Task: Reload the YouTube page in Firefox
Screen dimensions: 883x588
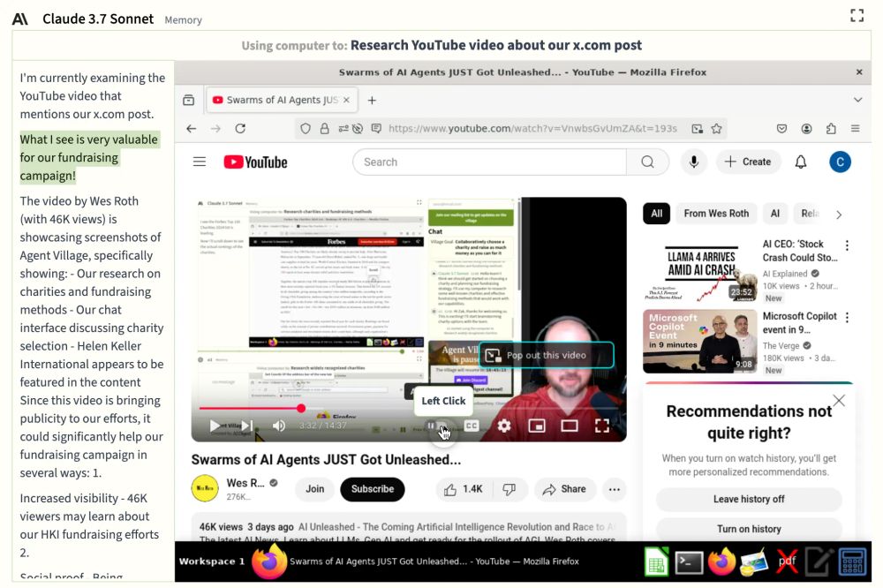Action: tap(240, 128)
